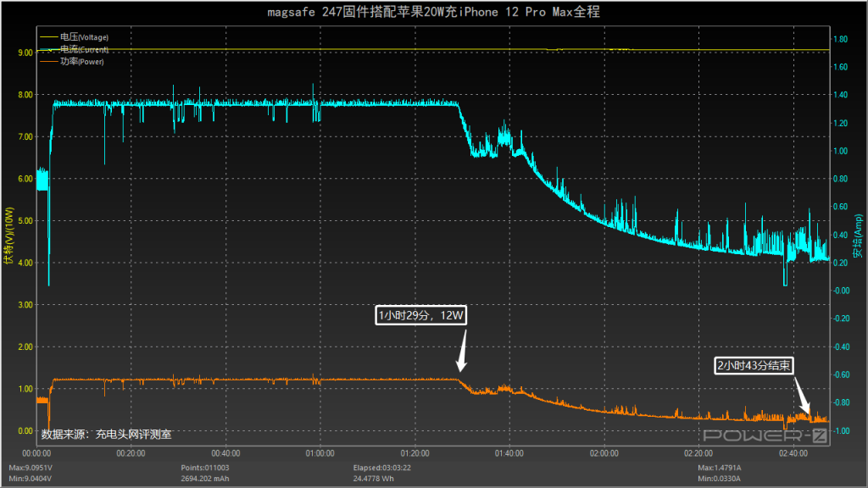Click the 电流(Current) legend label

point(84,49)
